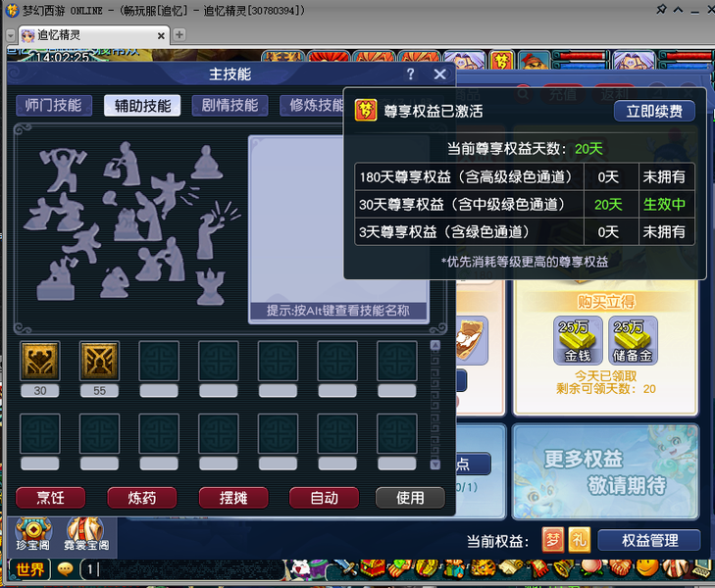This screenshot has width=715, height=588.
Task: Close the 主技能 skills window
Action: 440,73
